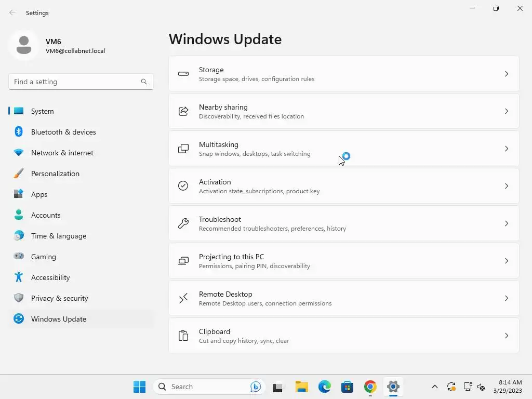Select Network & internet in sidebar

[81, 153]
